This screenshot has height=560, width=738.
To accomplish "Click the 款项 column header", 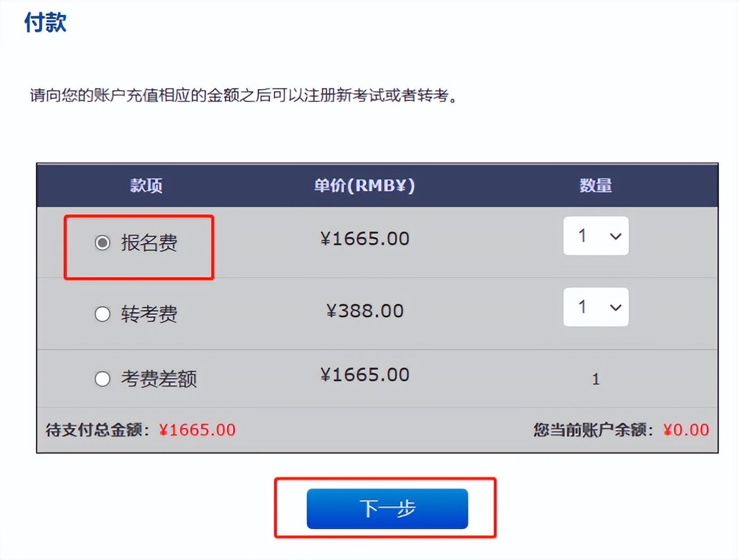I will [146, 186].
